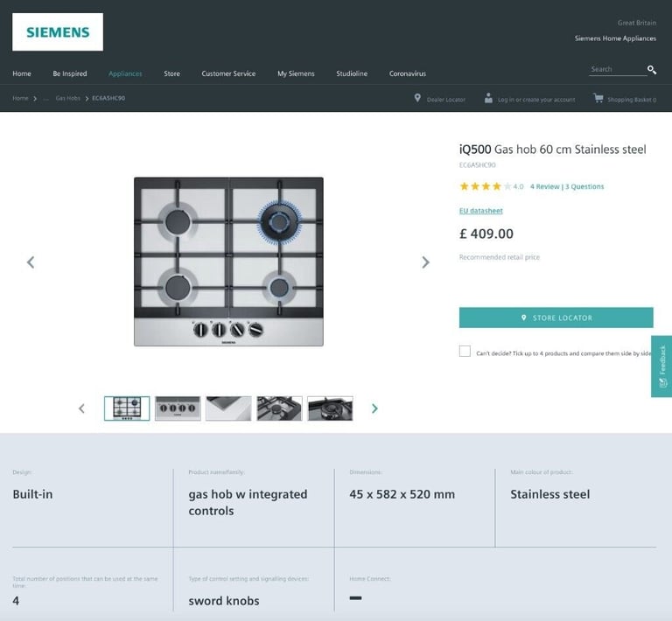Open the Appliances menu
Image resolution: width=672 pixels, height=621 pixels.
point(125,73)
